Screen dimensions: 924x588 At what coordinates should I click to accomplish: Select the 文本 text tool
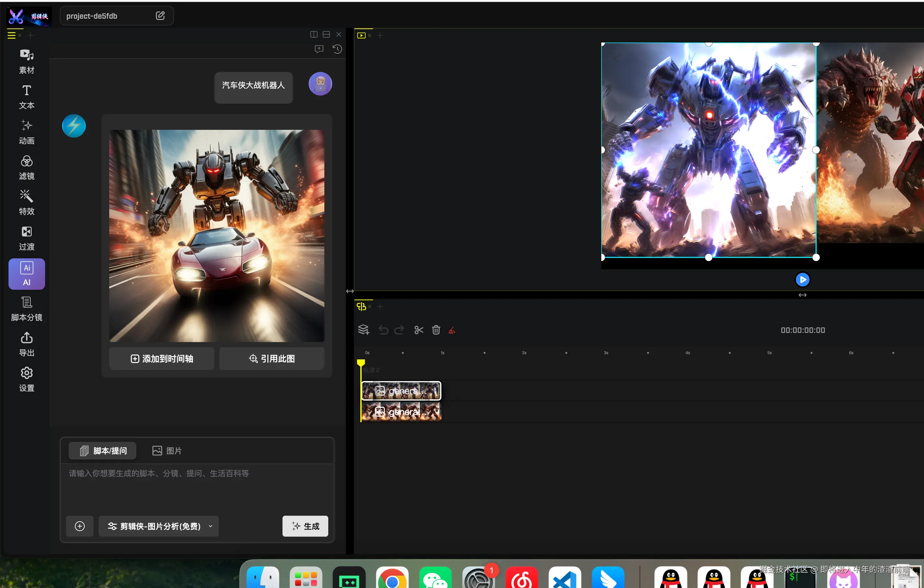click(26, 97)
